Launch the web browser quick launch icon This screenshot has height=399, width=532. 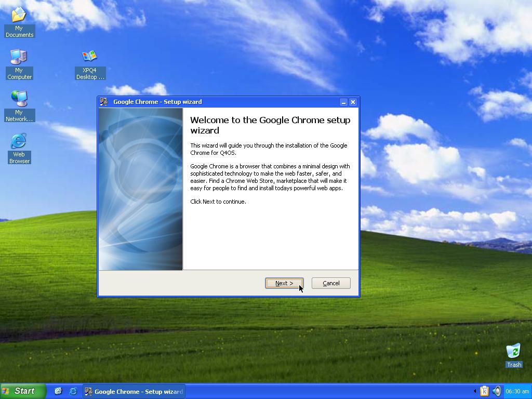pyautogui.click(x=73, y=391)
